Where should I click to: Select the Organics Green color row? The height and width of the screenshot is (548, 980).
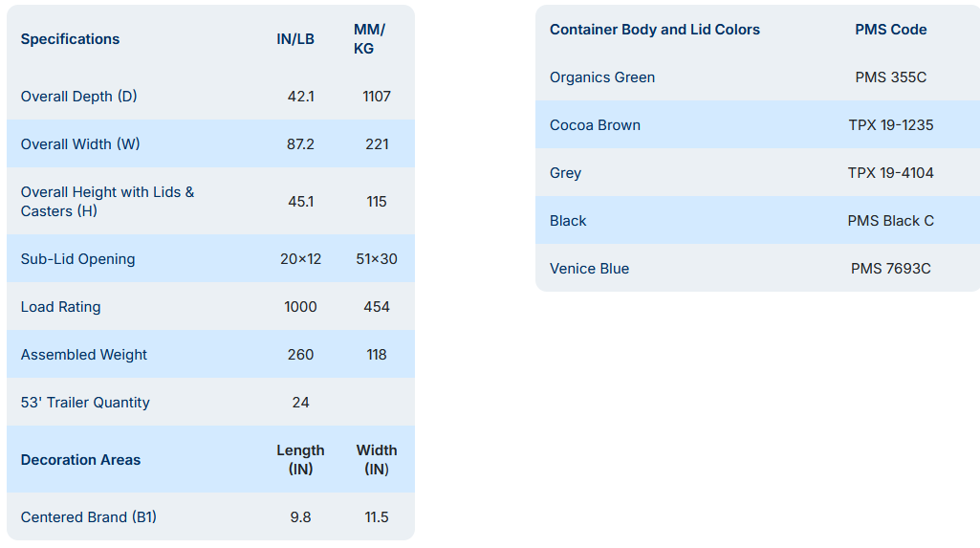click(x=602, y=77)
